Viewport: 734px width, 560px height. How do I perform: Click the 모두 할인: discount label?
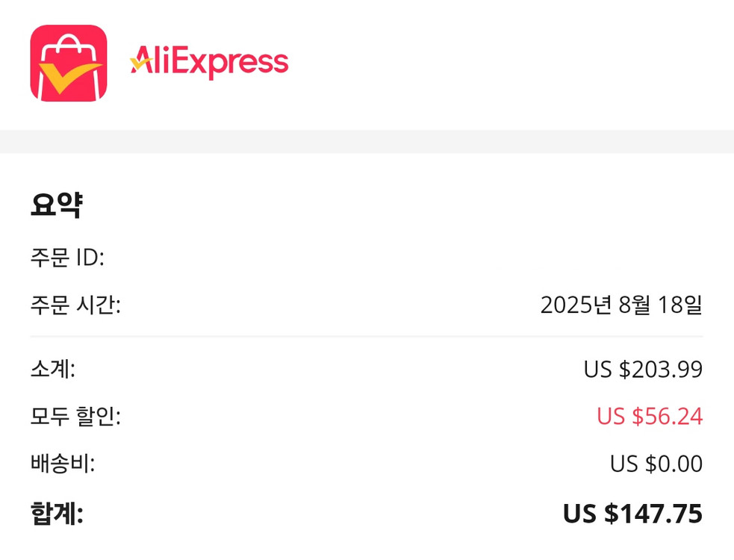[75, 416]
